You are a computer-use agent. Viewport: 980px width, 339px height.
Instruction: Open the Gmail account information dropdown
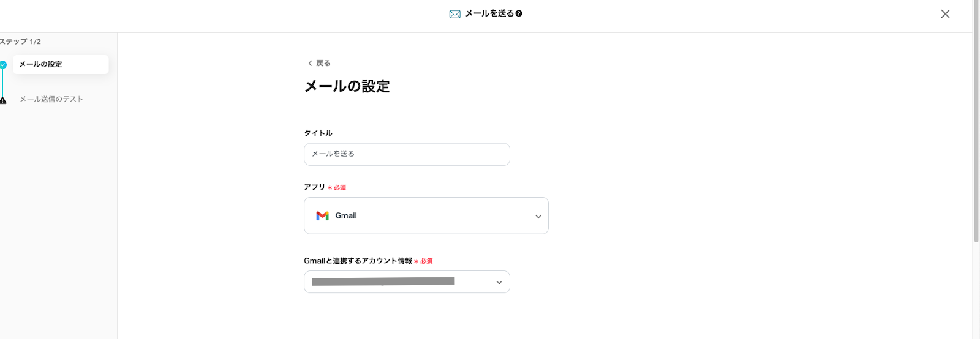407,282
